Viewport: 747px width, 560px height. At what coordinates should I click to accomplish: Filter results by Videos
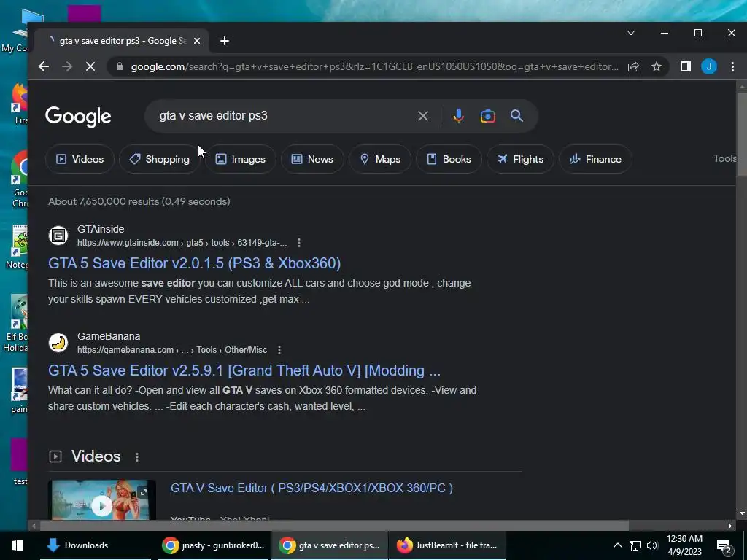[x=80, y=159]
